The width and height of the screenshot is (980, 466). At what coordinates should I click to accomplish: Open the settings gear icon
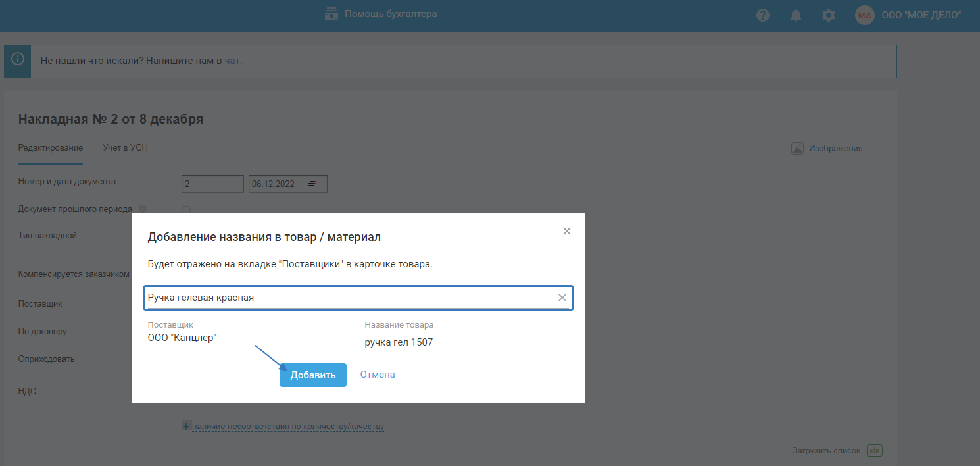829,15
